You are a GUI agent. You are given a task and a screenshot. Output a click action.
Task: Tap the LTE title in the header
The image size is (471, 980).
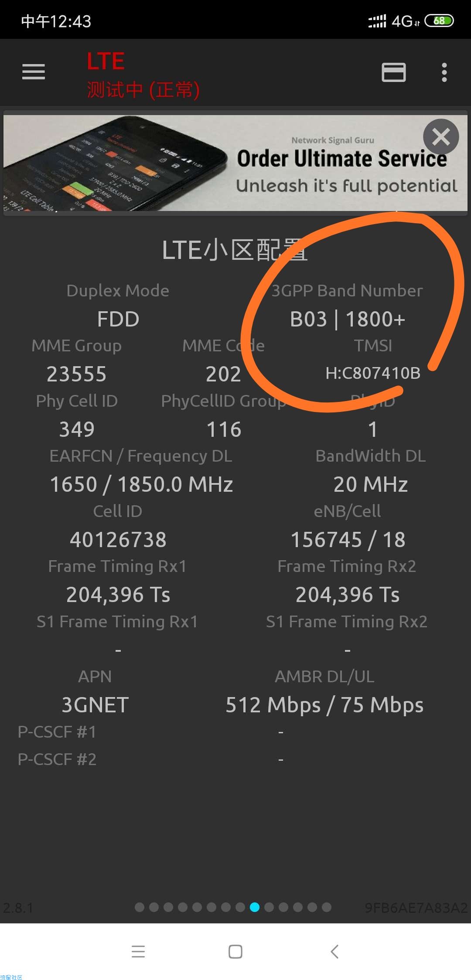click(x=106, y=61)
